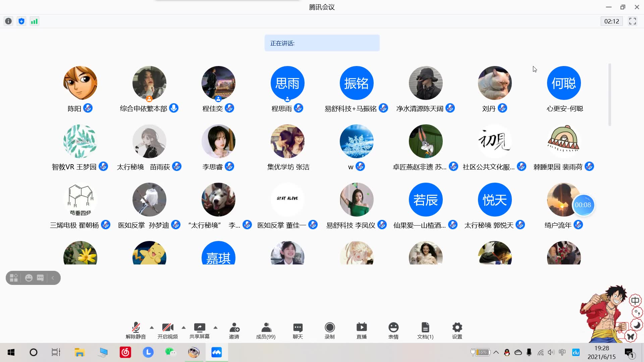Screen dimensions: 644x362
Task: Select participant 程佳奕 avatar
Action: (218, 83)
